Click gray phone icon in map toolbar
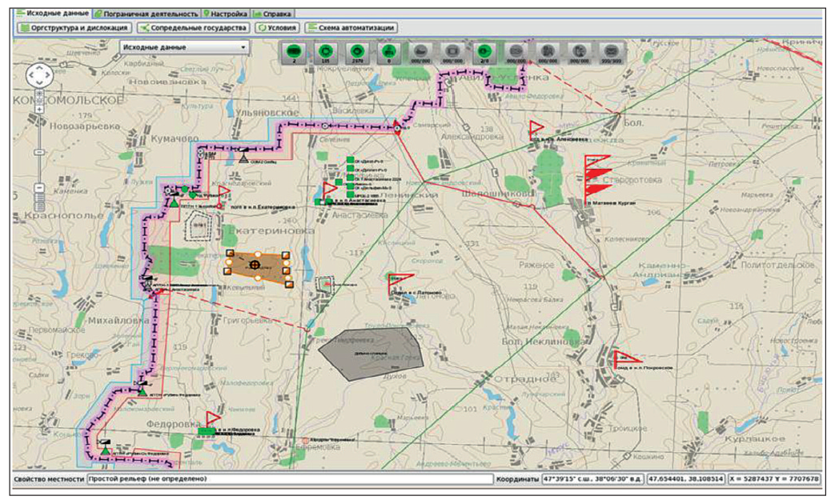Viewport: 835px width, 504px height. tap(580, 54)
